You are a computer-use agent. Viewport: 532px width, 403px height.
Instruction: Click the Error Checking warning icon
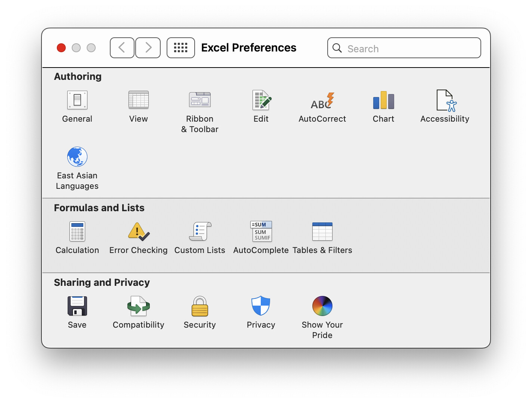pos(138,231)
